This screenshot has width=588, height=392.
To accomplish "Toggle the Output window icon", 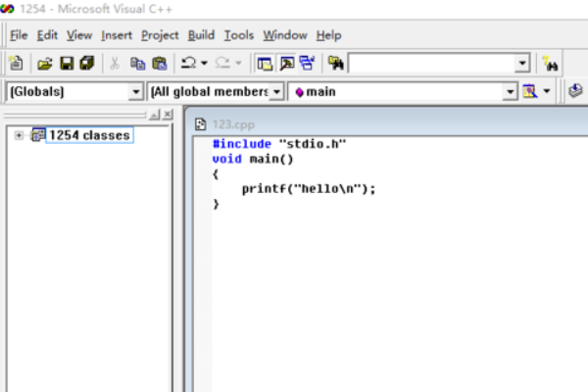I will click(287, 64).
